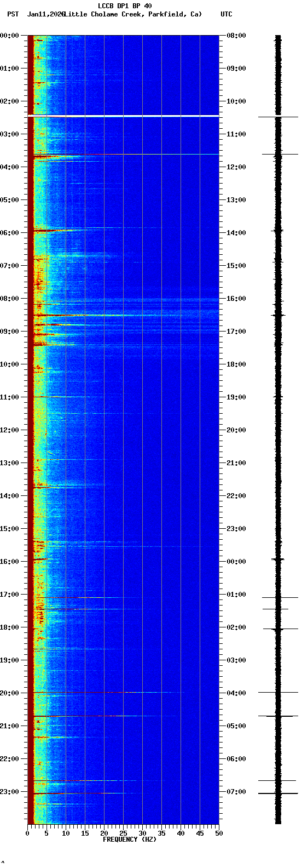Select the "21:00" label on the PST axis

point(9,726)
